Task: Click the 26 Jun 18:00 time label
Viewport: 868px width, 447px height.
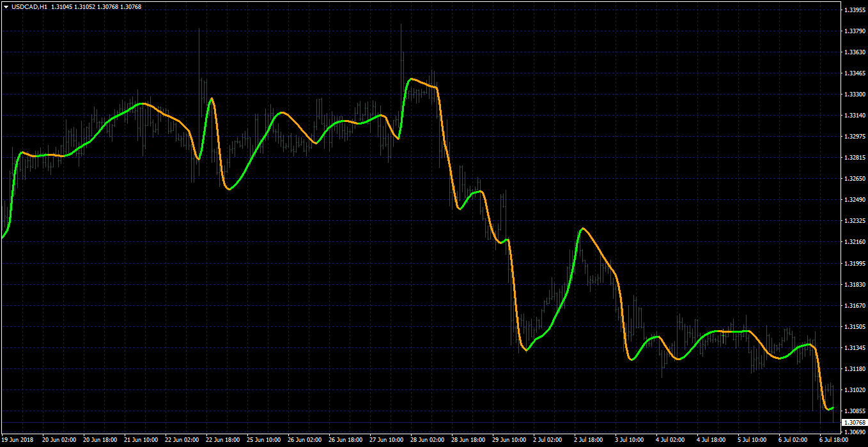Action: (345, 440)
